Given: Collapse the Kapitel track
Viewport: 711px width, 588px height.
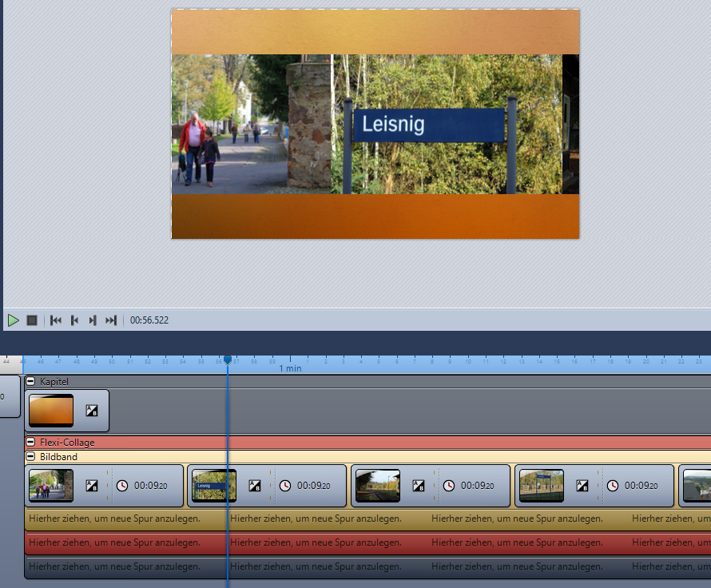Looking at the screenshot, I should pos(31,382).
